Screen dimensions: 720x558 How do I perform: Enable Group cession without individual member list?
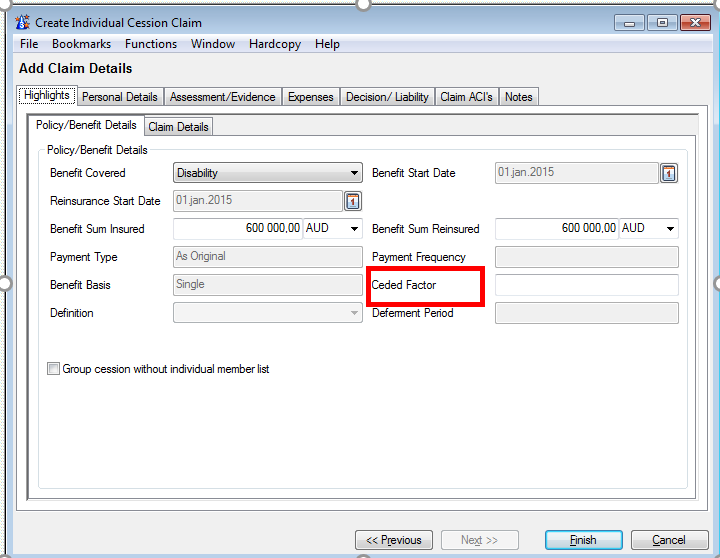point(54,369)
